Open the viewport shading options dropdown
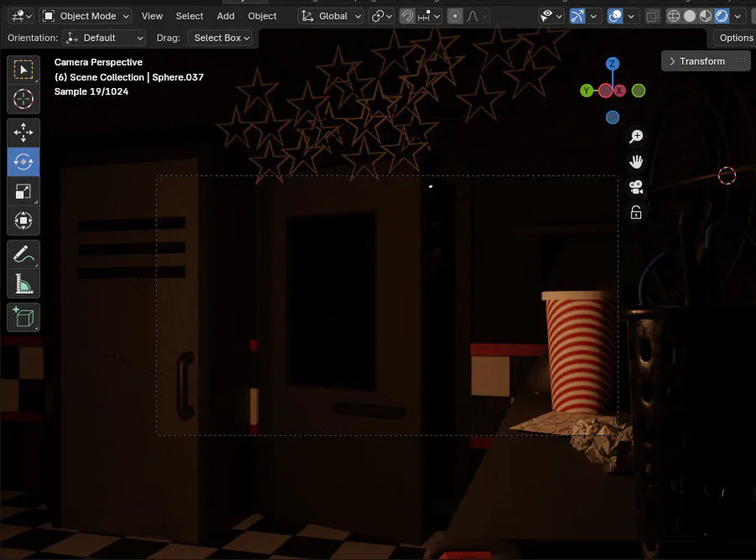Viewport: 756px width, 560px height. [x=738, y=17]
